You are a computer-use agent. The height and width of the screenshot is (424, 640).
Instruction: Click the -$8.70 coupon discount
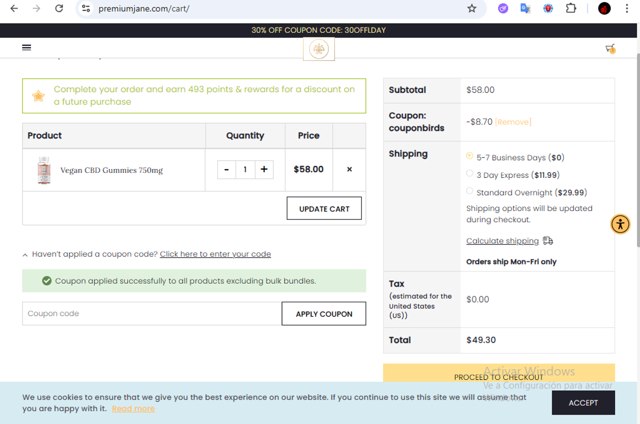click(x=479, y=122)
